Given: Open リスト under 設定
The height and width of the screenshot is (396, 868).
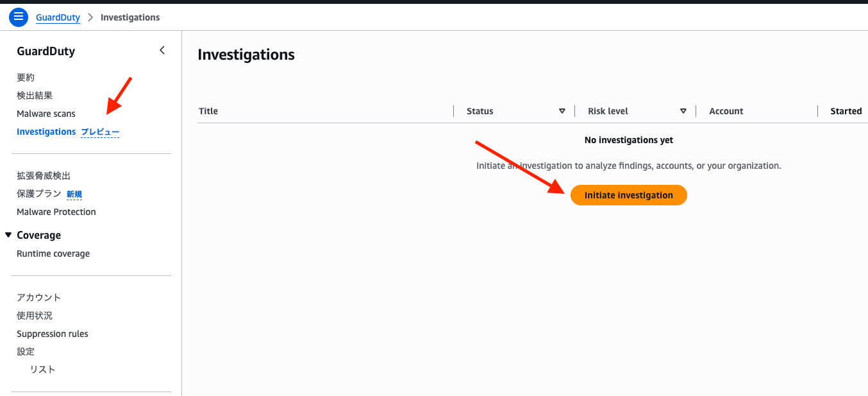Looking at the screenshot, I should 43,370.
